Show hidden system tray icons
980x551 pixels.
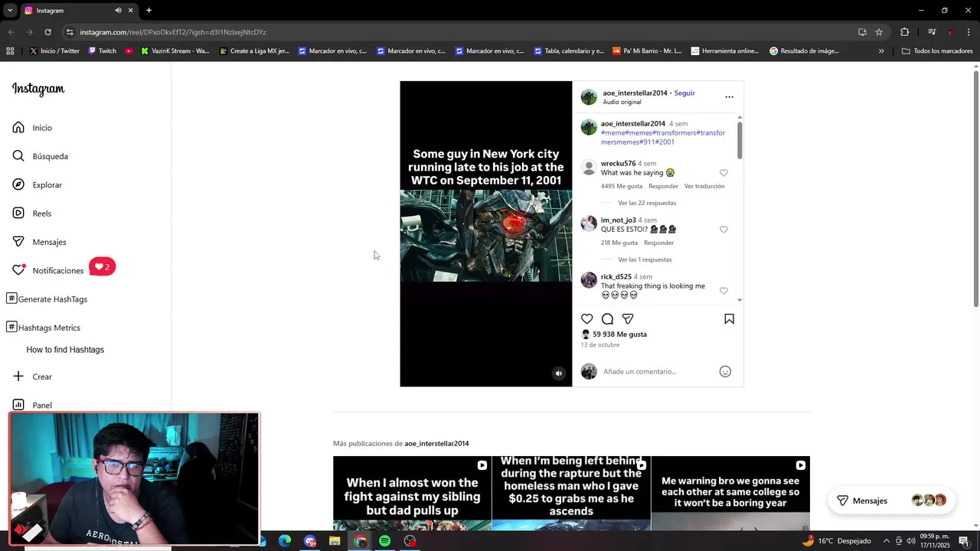(x=887, y=541)
